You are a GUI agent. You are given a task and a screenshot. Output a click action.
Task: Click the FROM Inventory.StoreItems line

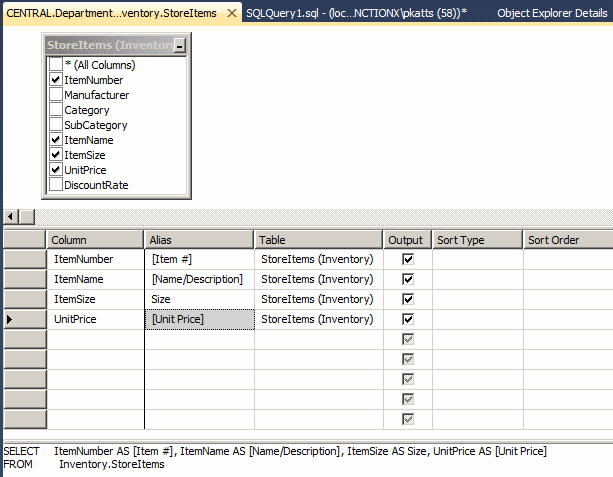84,464
